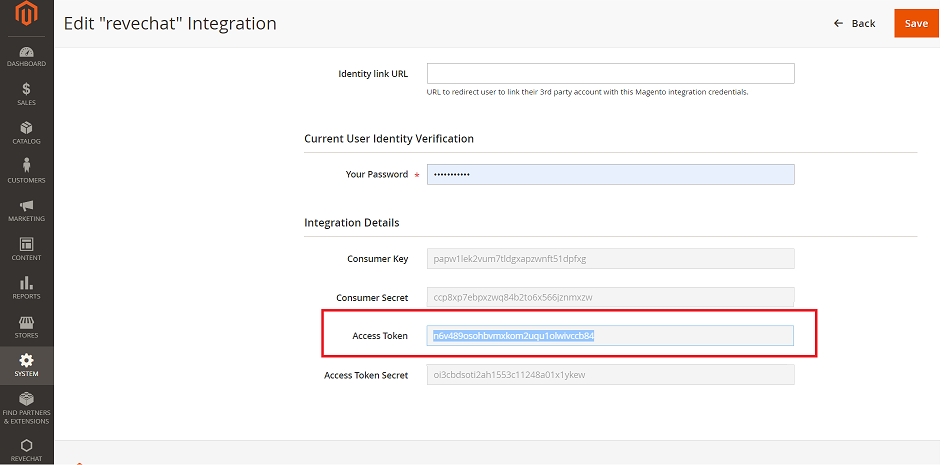Open the Sales dollar icon
Screen dimensions: 946x465
(26, 90)
